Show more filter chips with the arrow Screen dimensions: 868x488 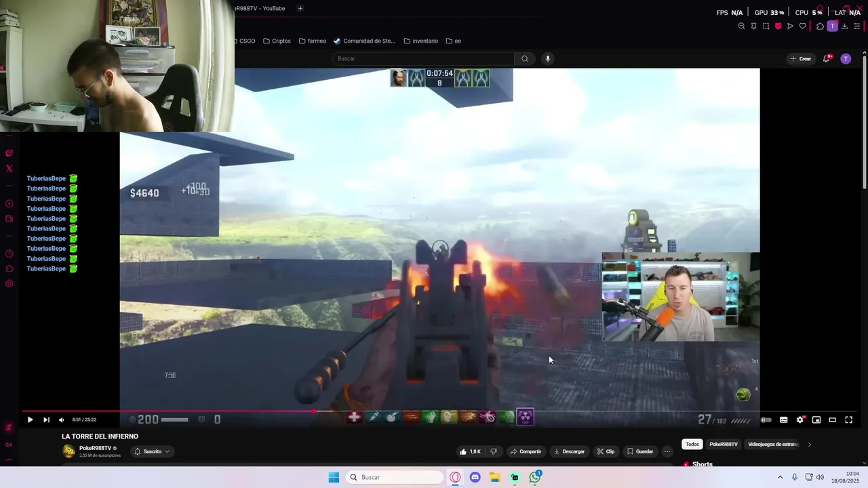point(809,445)
